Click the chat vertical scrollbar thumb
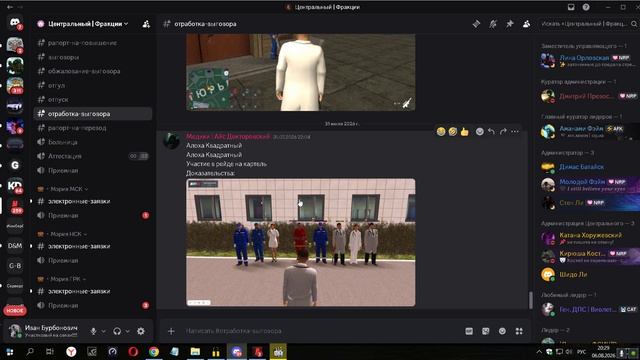 [531, 300]
